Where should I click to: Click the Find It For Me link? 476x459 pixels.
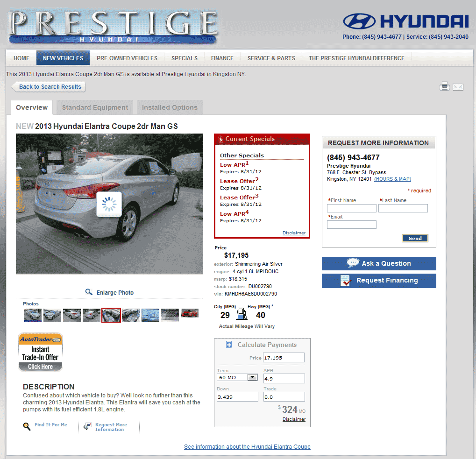pyautogui.click(x=51, y=425)
